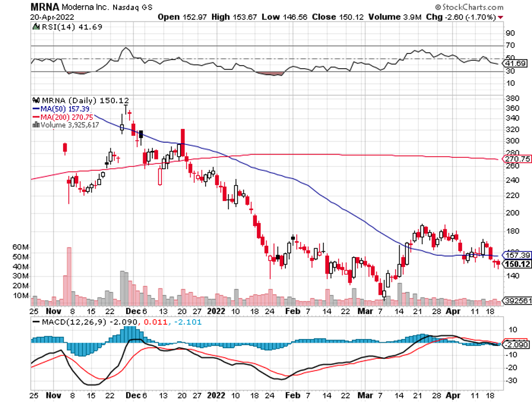Viewport: 532px width, 402px height.
Task: Select the 2022 label on price axis
Action: point(217,312)
